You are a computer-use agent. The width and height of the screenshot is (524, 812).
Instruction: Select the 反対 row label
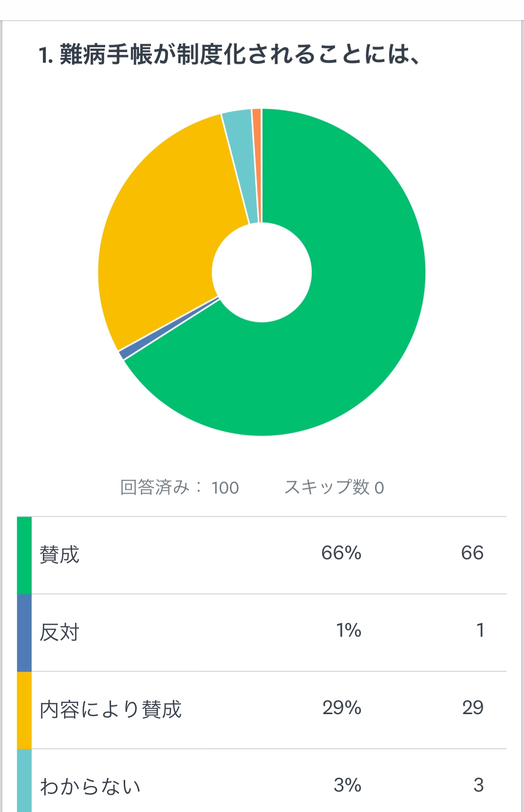point(59,632)
